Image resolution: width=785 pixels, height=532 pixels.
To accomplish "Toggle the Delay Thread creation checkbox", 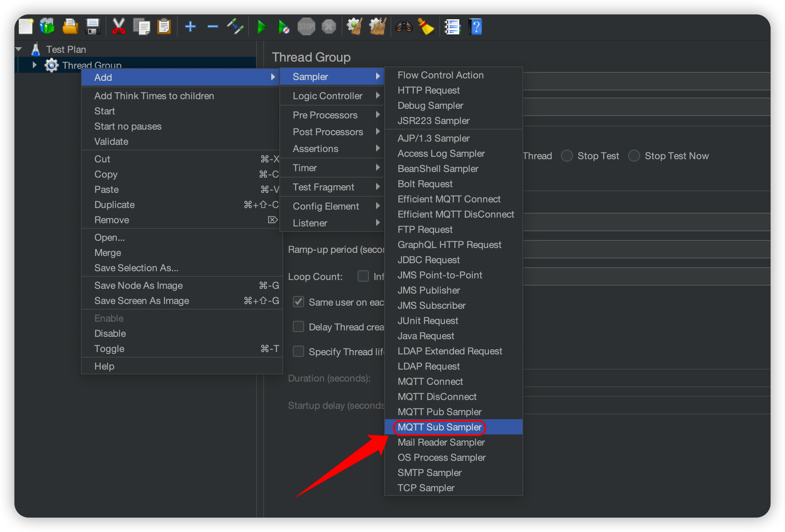I will [298, 327].
